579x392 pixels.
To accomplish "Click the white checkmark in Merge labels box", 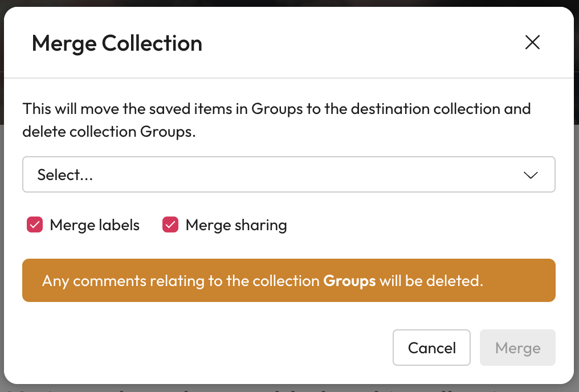I will tap(35, 225).
